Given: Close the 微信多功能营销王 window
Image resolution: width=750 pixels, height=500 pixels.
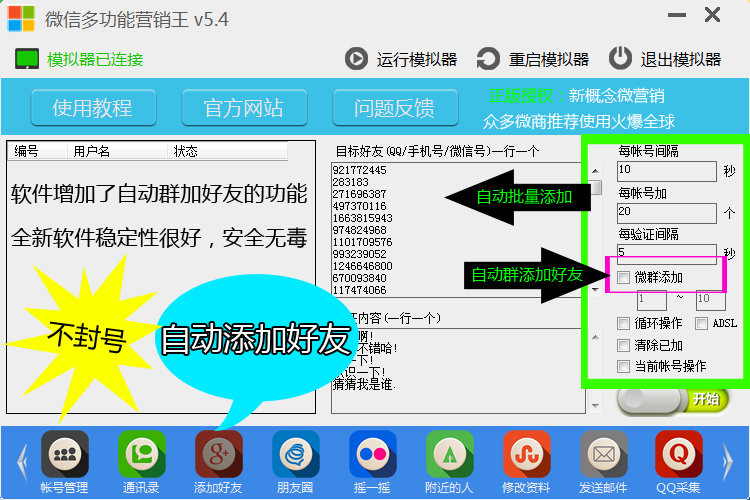Looking at the screenshot, I should (712, 15).
